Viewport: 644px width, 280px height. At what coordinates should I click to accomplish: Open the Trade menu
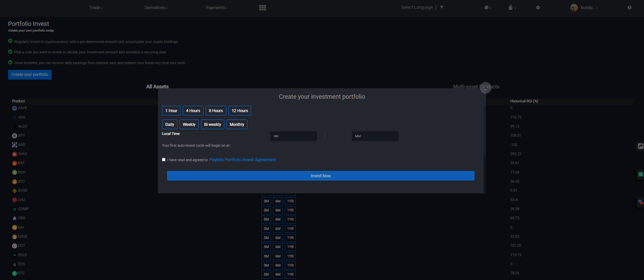pos(96,8)
